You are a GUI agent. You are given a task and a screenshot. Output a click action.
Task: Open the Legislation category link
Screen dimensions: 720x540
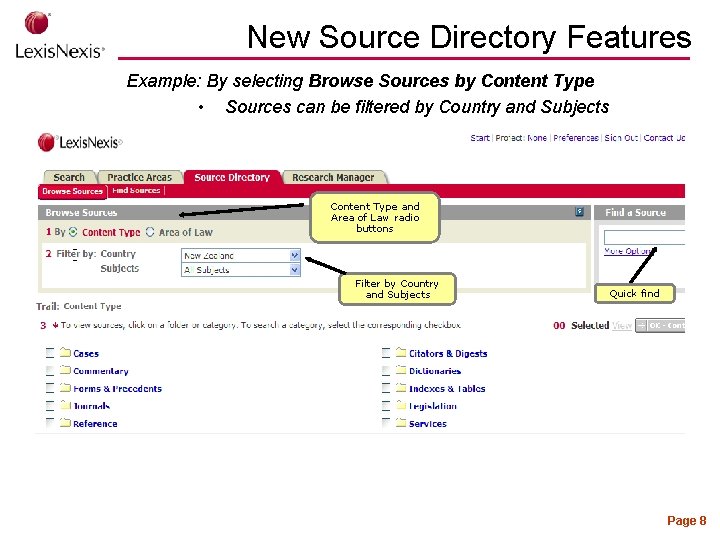(x=433, y=406)
